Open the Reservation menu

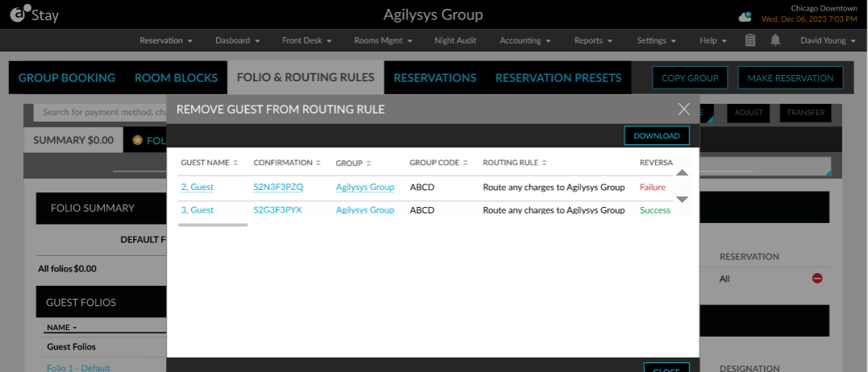[x=165, y=40]
